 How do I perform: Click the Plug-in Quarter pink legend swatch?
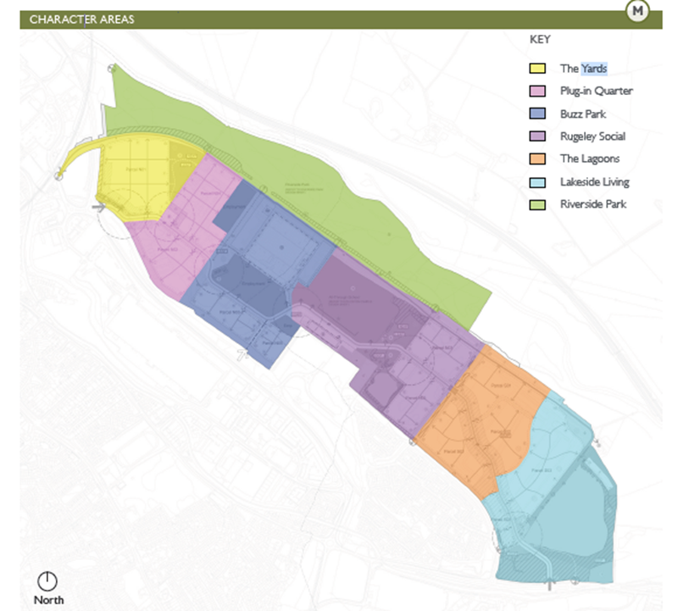(537, 91)
